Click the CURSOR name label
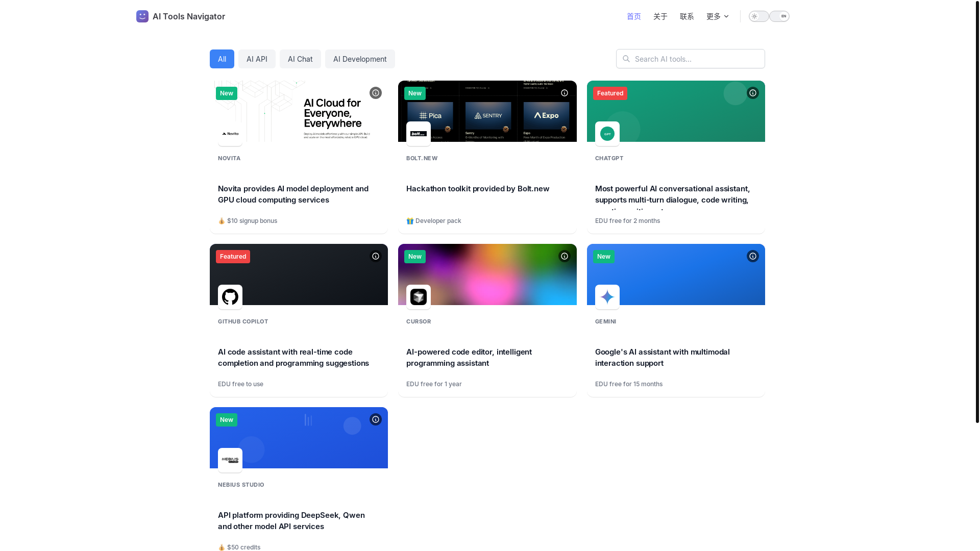Viewport: 980px width, 551px height. [419, 321]
